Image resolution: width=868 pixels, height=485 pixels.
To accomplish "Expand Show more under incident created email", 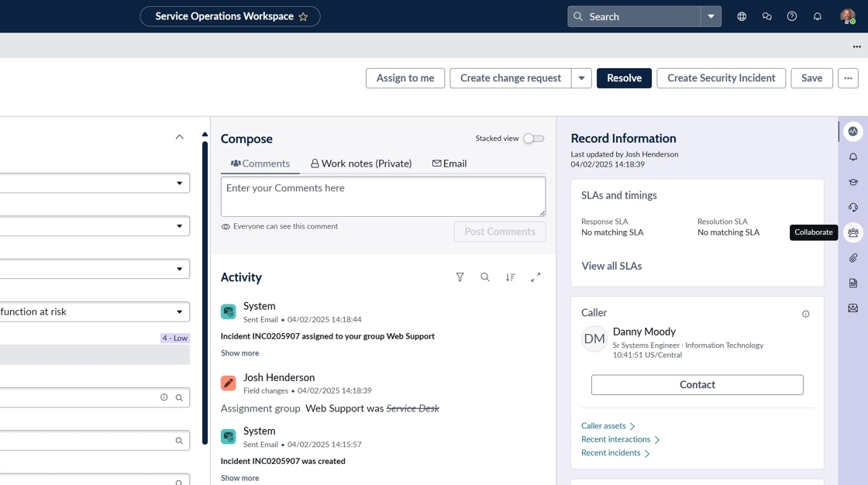I will click(x=239, y=478).
